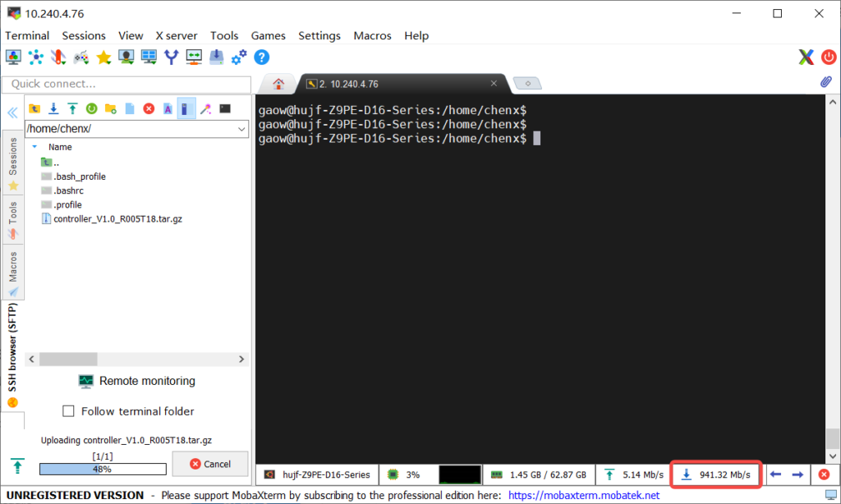841x504 pixels.
Task: Click the Session toolbar icon
Action: pos(13,57)
